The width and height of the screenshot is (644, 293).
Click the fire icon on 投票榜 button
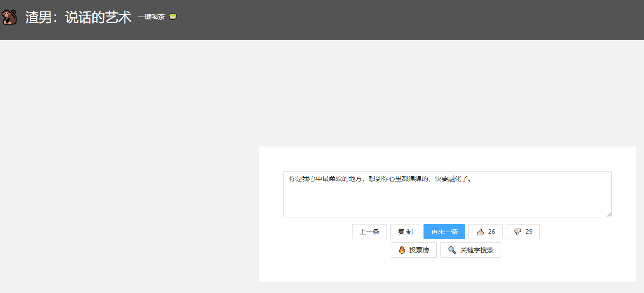coord(402,250)
